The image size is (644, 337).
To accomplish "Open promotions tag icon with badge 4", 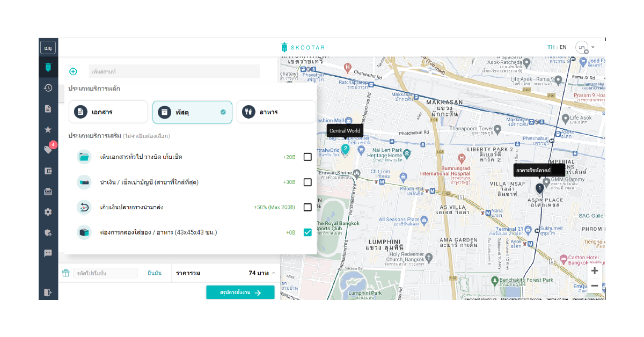I will (48, 150).
